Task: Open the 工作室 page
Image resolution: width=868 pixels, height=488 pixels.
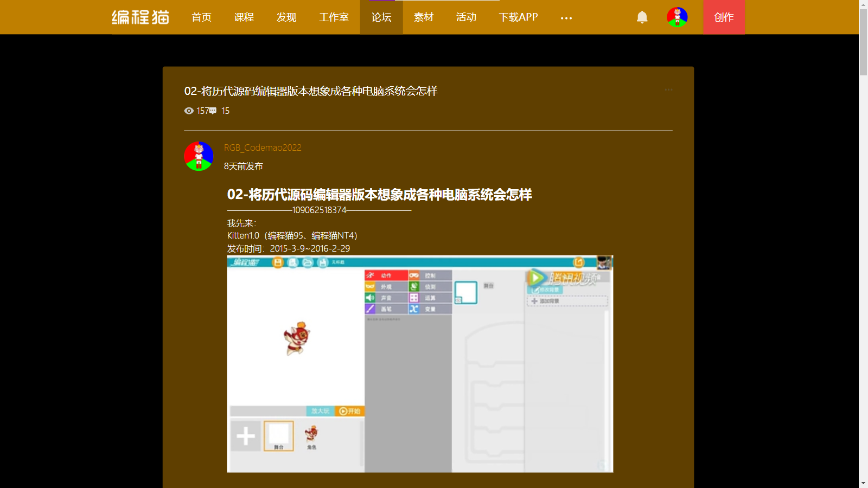Action: (334, 17)
